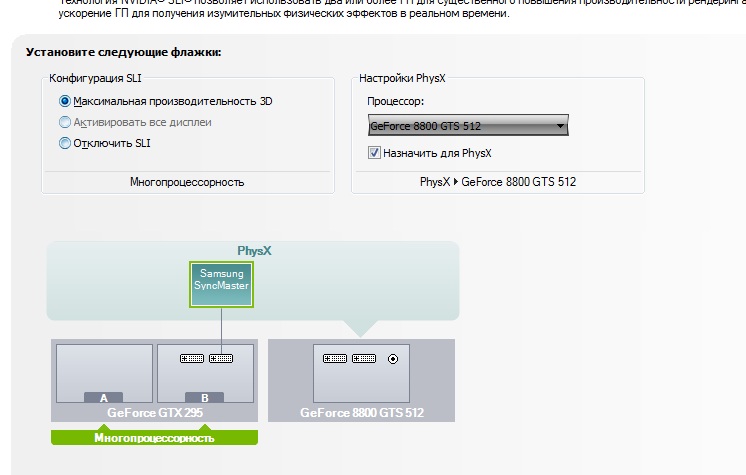The height and width of the screenshot is (475, 746).
Task: Click the Многопроцессорность status under Конфигурация SLI
Action: point(187,182)
